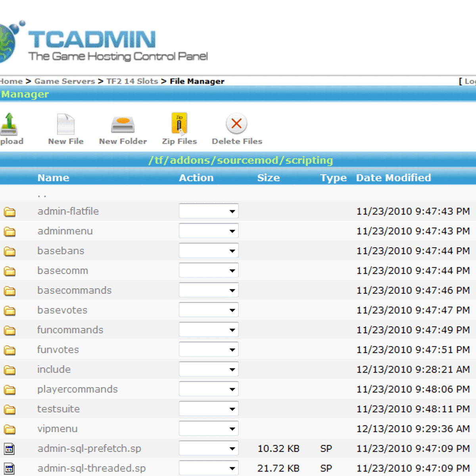This screenshot has height=476, width=476.
Task: Click file icon beside admin-sql-threaded.sp
Action: [x=10, y=469]
